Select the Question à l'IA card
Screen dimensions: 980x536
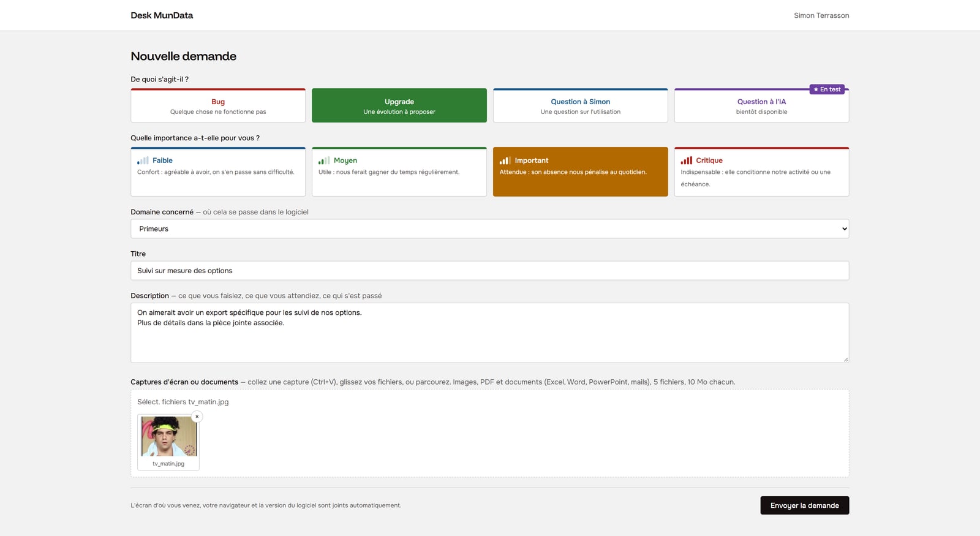[762, 105]
